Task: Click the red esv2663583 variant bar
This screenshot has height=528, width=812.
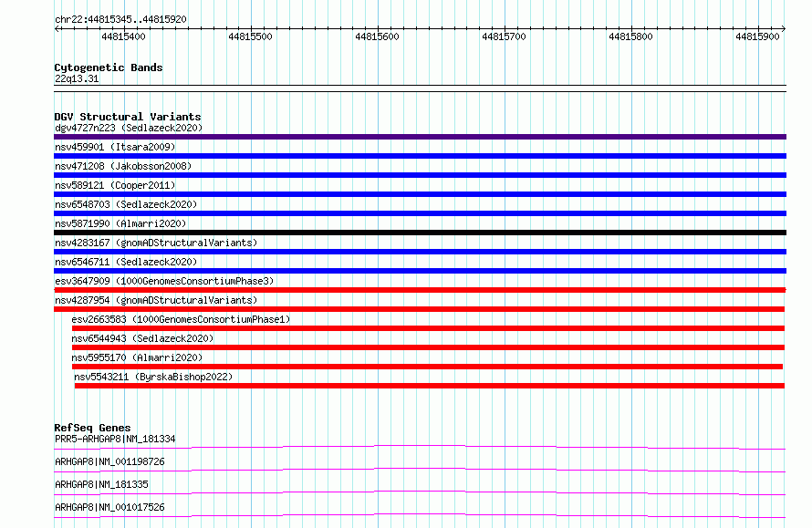Action: pos(428,328)
